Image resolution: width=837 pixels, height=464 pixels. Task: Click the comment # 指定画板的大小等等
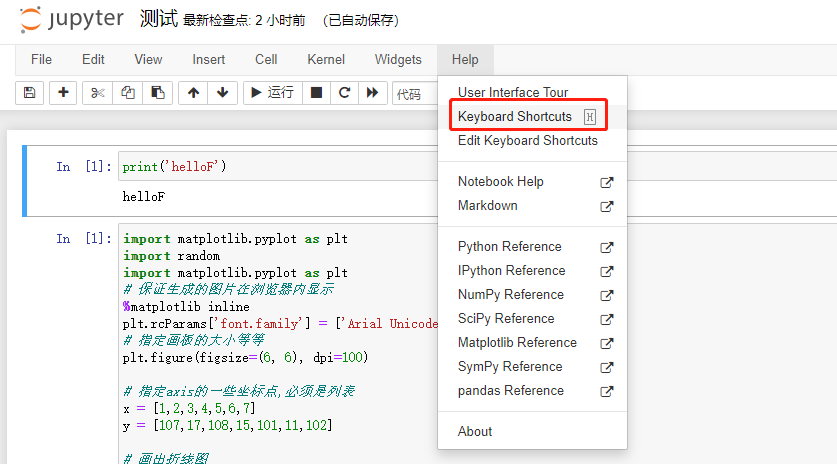coord(194,340)
